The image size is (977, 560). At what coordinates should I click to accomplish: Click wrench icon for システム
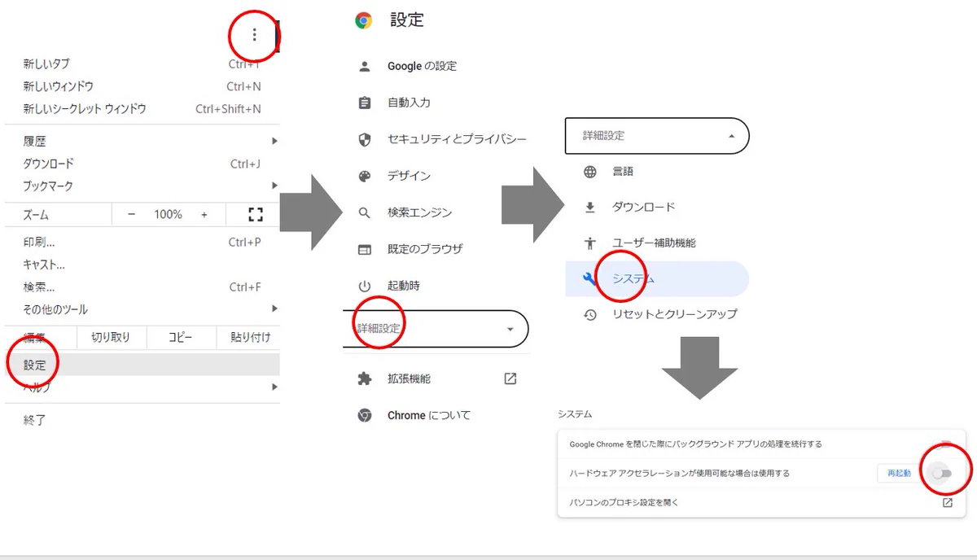pos(590,278)
